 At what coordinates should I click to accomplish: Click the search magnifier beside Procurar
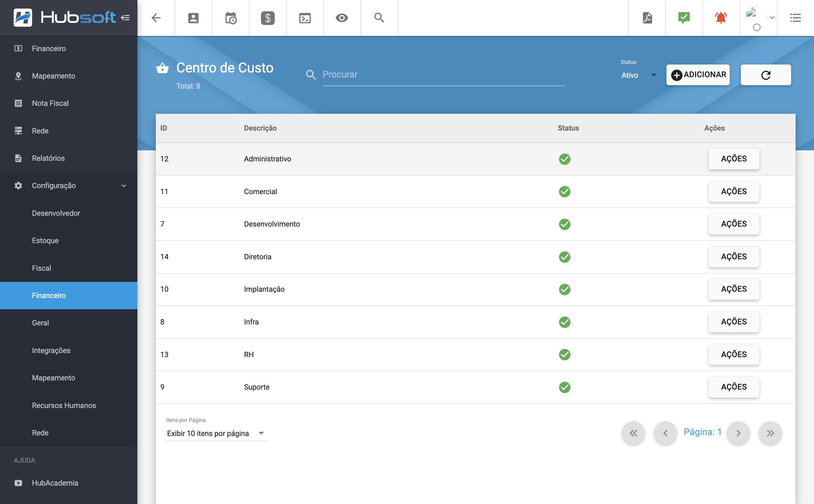click(311, 75)
